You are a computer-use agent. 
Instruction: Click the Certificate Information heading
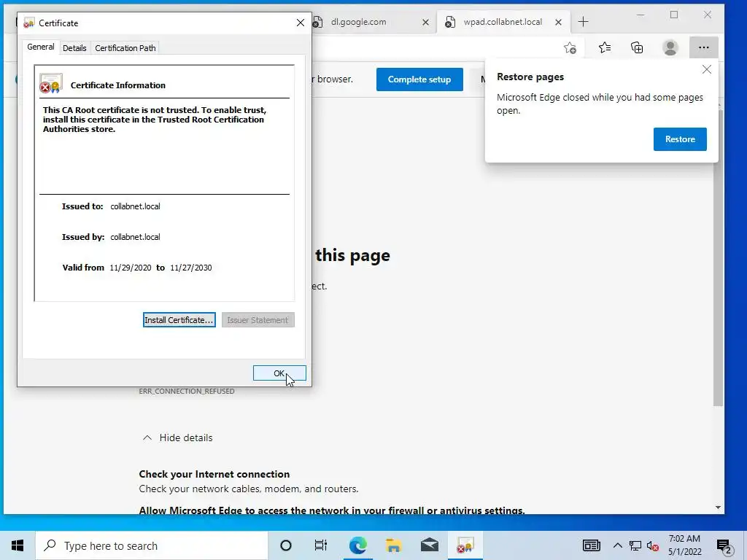118,85
